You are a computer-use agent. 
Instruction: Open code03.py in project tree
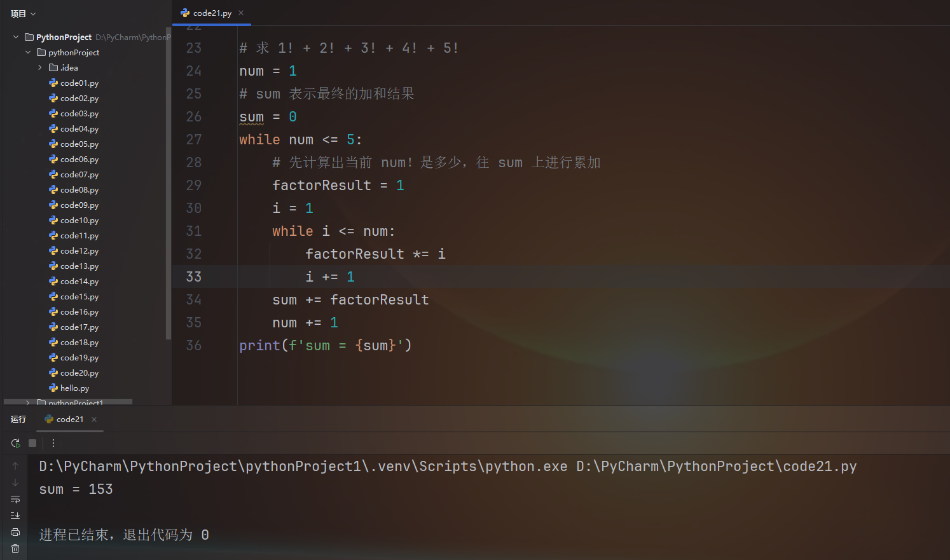[74, 114]
